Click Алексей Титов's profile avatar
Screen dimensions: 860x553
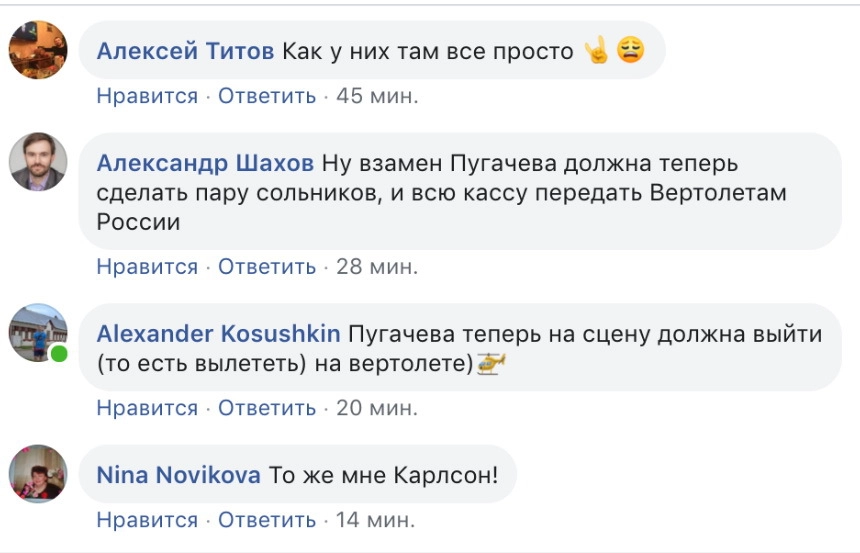pos(38,49)
